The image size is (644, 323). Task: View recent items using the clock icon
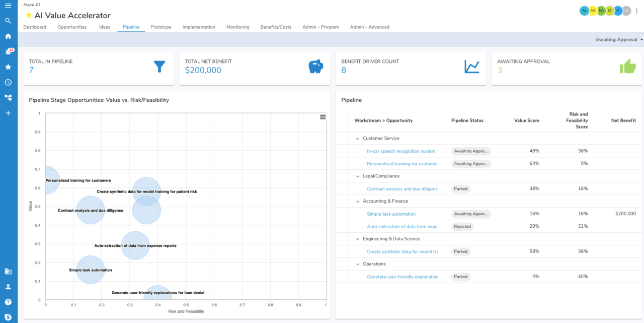coord(8,82)
